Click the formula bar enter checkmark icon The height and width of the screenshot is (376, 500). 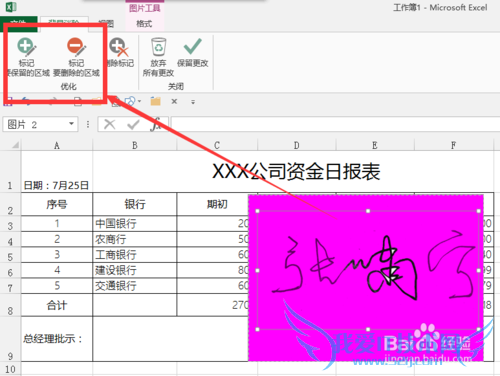coord(133,125)
